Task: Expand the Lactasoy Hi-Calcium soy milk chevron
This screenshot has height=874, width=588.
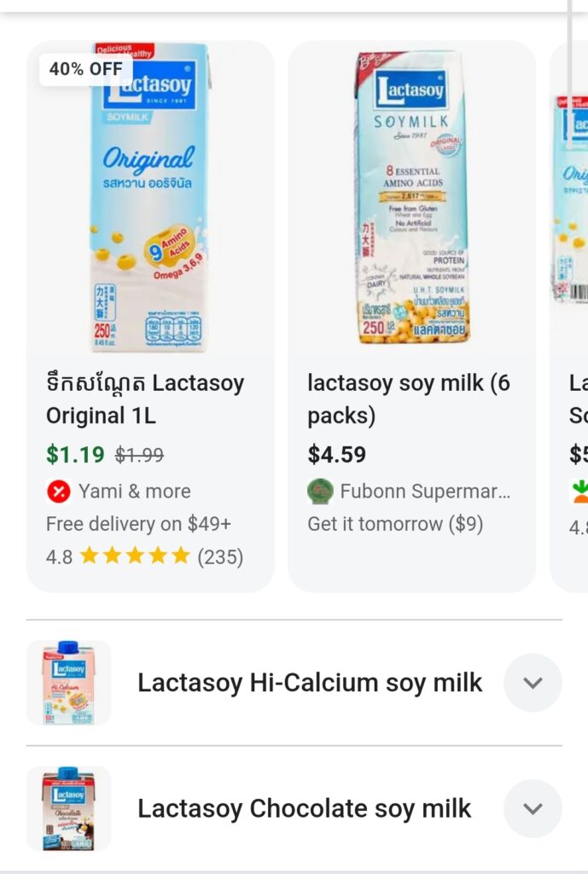Action: pos(533,683)
